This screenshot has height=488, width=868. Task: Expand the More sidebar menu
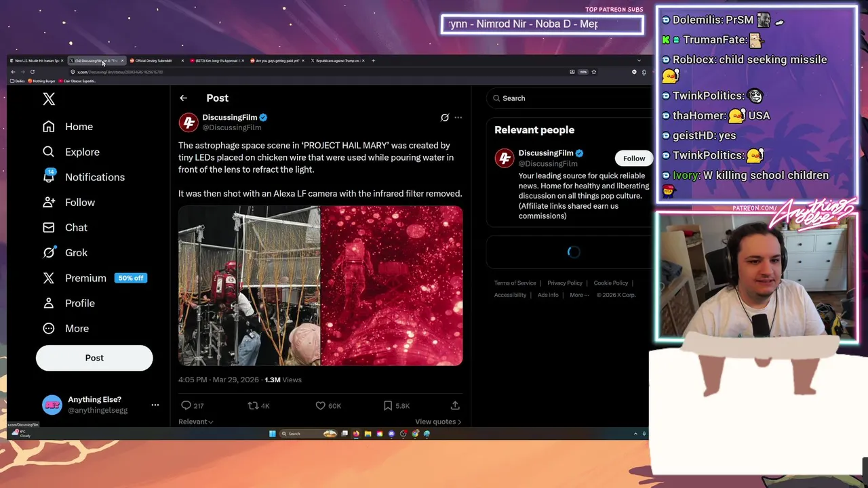(66, 328)
